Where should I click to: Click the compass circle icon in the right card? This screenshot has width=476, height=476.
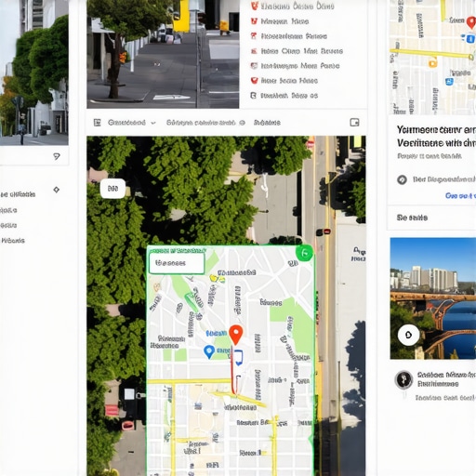(402, 179)
